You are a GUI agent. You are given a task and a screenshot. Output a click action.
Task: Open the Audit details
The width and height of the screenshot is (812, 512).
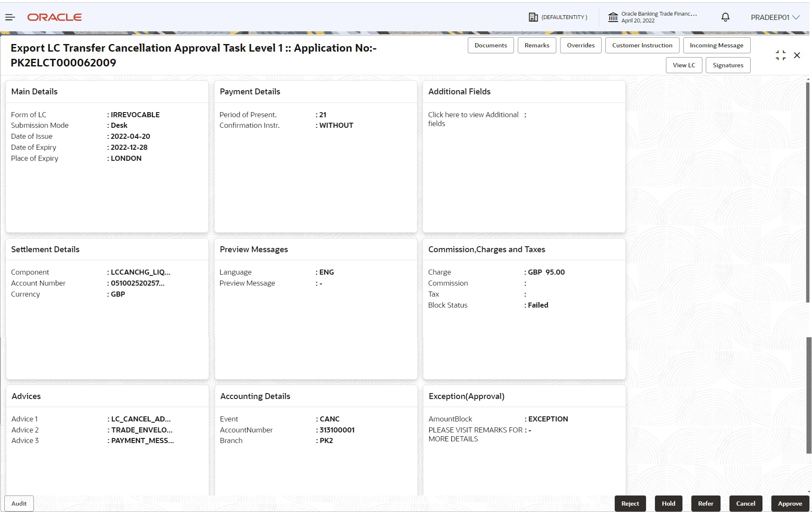(19, 504)
